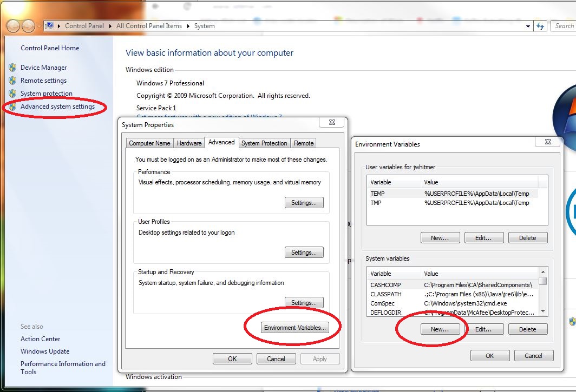576x392 pixels.
Task: Switch to the Computer Name tab
Action: pos(149,143)
